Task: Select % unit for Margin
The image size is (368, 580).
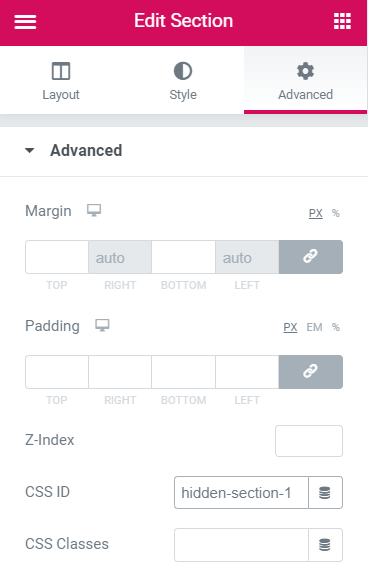Action: tap(335, 213)
